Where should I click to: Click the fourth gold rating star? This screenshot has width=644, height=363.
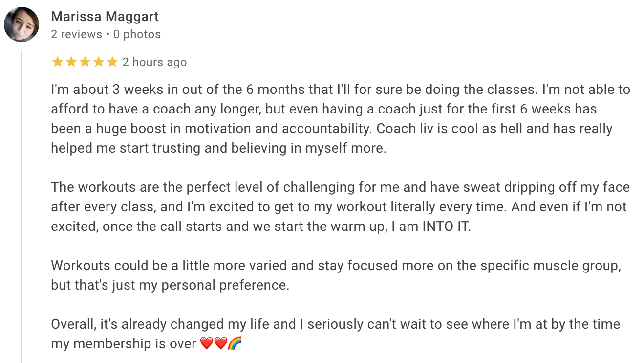point(98,62)
